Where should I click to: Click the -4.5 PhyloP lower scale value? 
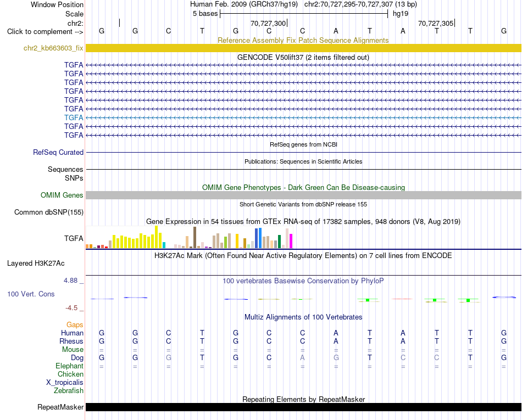[x=71, y=308]
